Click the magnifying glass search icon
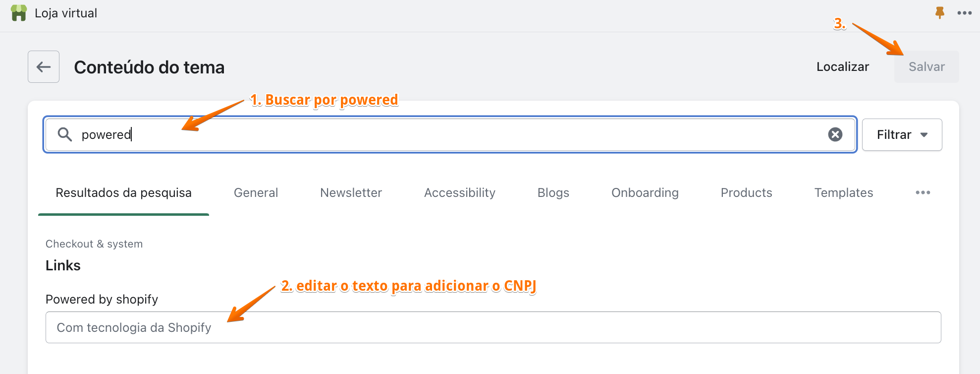Viewport: 980px width, 374px height. 65,134
